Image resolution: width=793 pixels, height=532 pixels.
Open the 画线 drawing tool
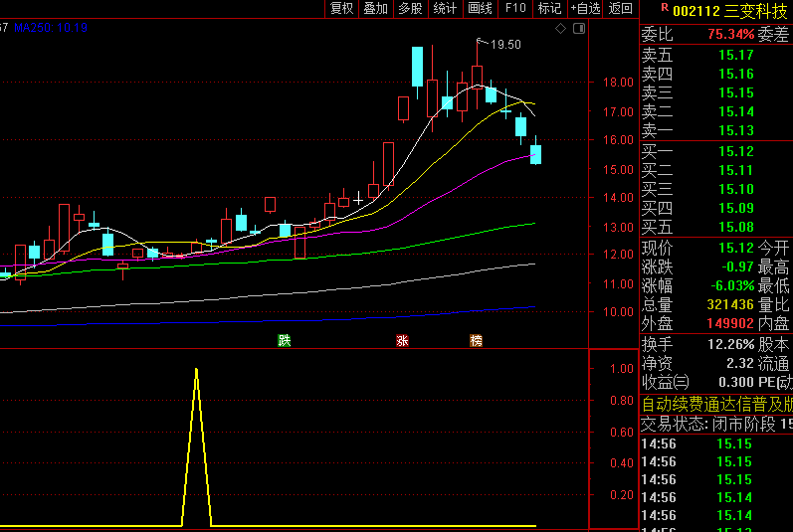click(x=480, y=9)
